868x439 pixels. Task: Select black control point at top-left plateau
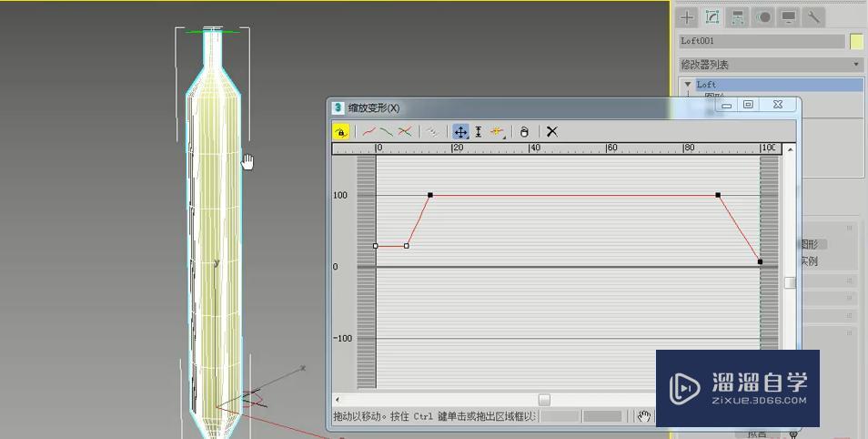pyautogui.click(x=430, y=195)
